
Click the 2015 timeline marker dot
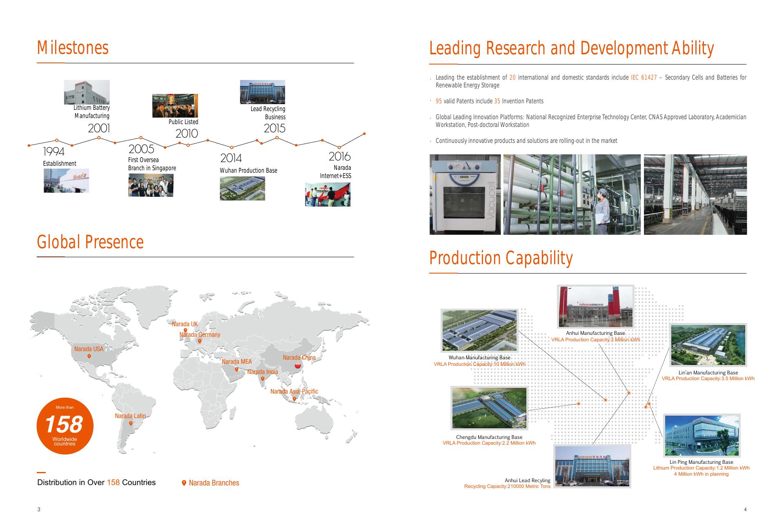click(x=277, y=138)
